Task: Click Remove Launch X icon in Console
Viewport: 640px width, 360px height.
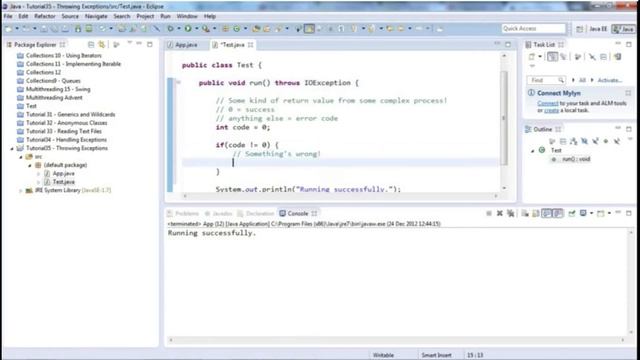Action: click(500, 213)
